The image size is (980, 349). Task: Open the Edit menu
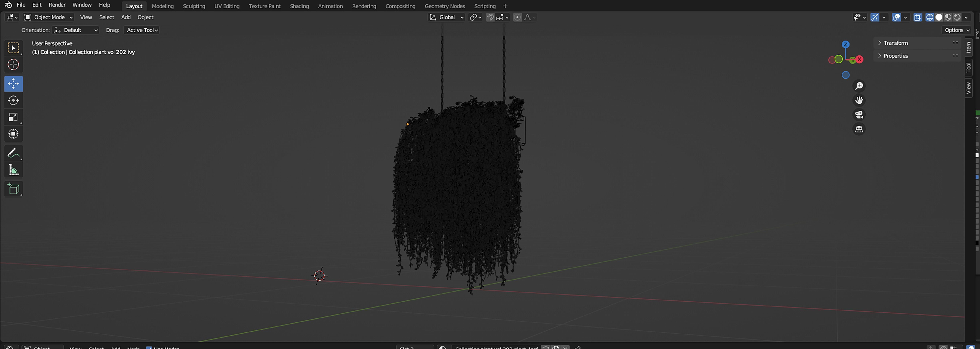37,5
